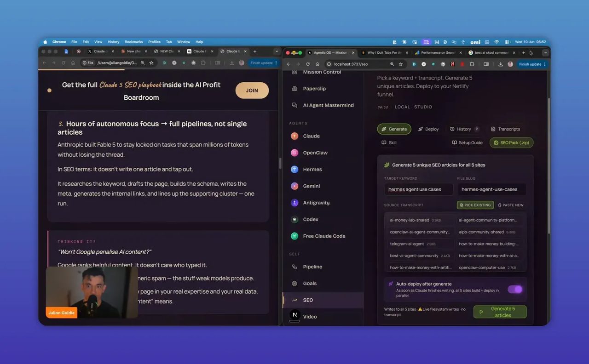Viewport: 589px width, 364px height.
Task: Open the Apple menu
Action: pos(45,42)
